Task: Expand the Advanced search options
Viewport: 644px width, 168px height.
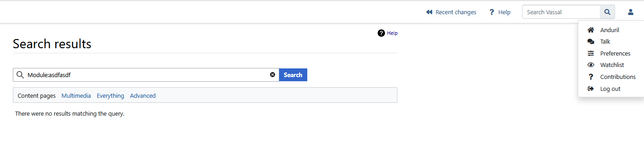Action: [x=143, y=95]
